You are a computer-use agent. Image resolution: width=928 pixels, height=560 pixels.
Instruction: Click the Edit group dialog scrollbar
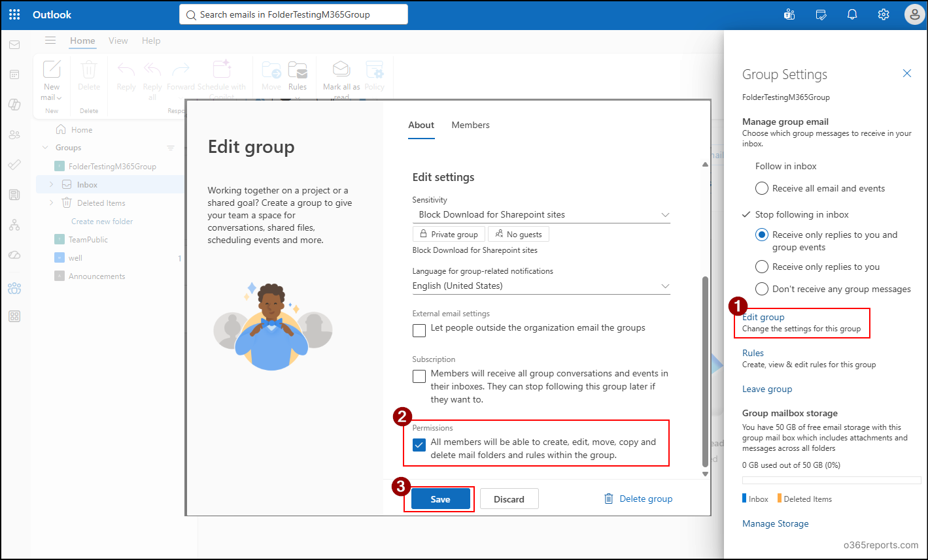[x=705, y=372]
